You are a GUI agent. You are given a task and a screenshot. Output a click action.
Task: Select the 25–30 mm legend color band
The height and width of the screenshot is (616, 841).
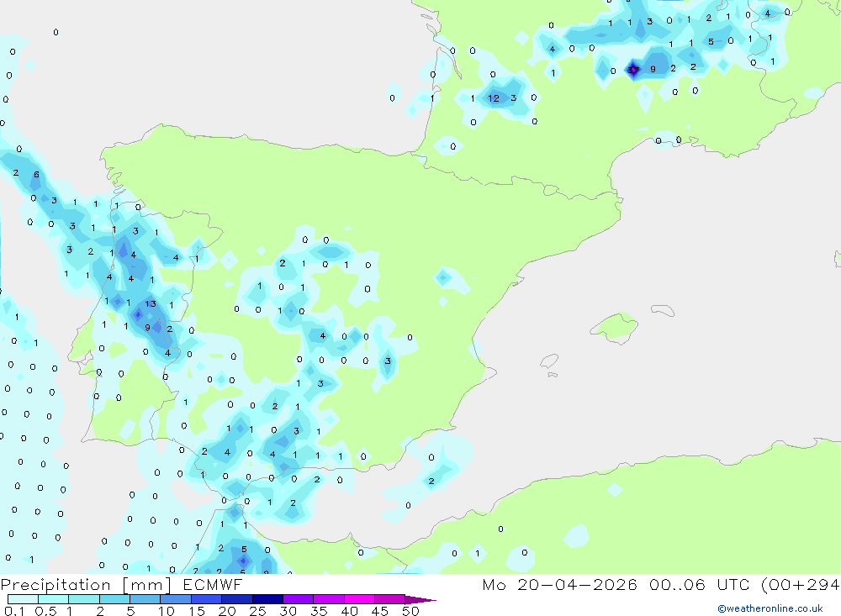pos(267,599)
